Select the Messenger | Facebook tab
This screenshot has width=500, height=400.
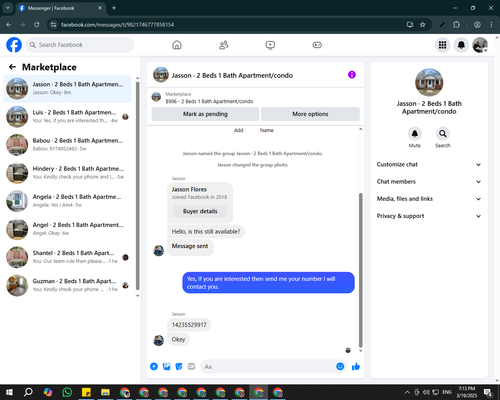60,8
